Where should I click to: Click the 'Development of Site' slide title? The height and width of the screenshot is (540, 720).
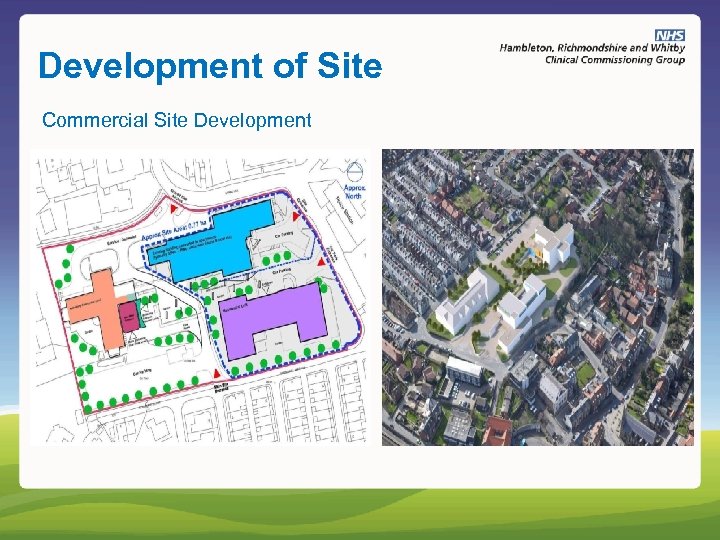pos(210,66)
